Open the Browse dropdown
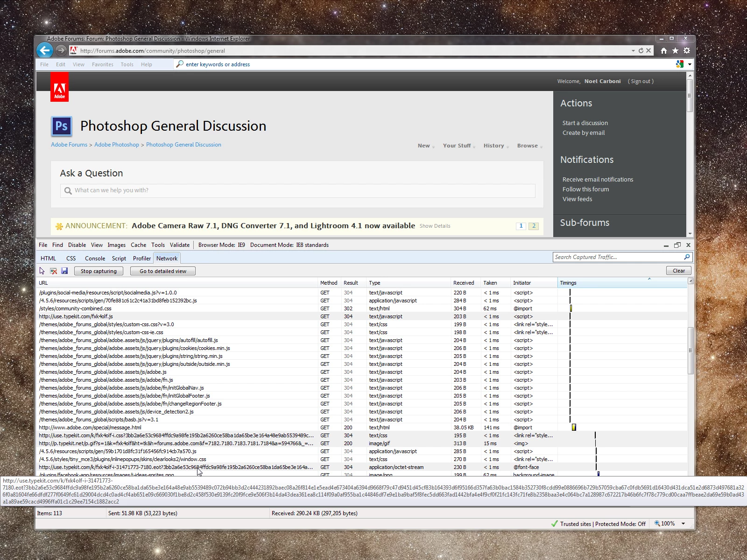 [x=530, y=146]
